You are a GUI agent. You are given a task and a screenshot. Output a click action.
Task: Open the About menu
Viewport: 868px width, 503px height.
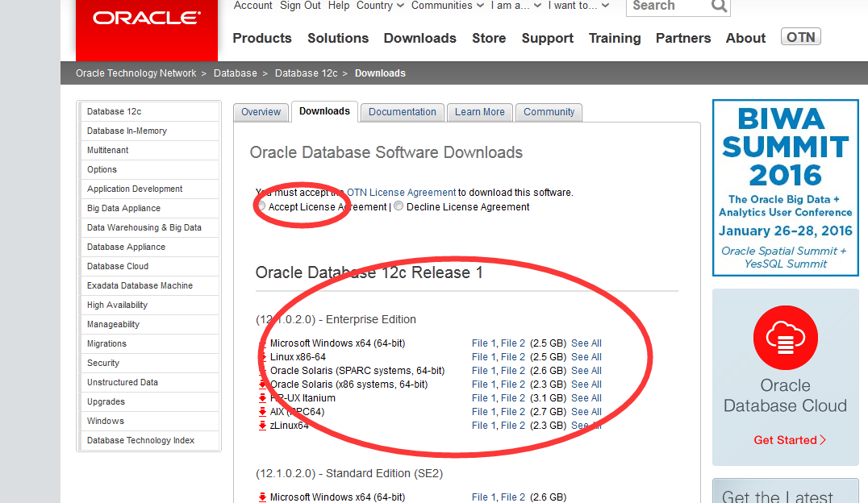click(x=745, y=38)
